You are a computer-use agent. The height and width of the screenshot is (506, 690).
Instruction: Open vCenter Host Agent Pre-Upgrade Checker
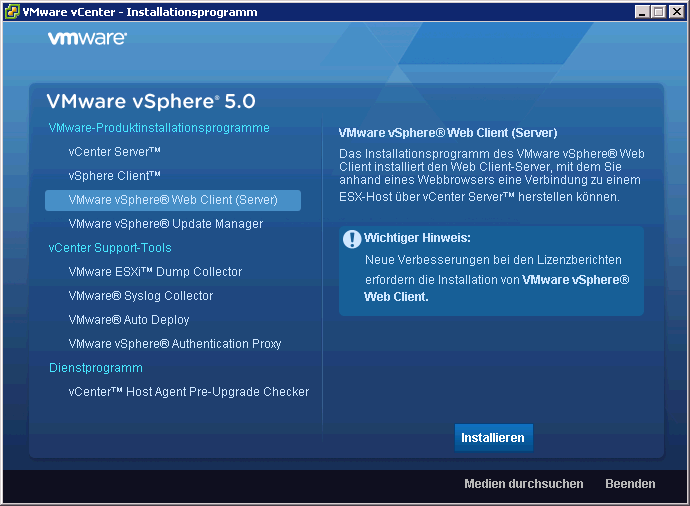pos(189,392)
